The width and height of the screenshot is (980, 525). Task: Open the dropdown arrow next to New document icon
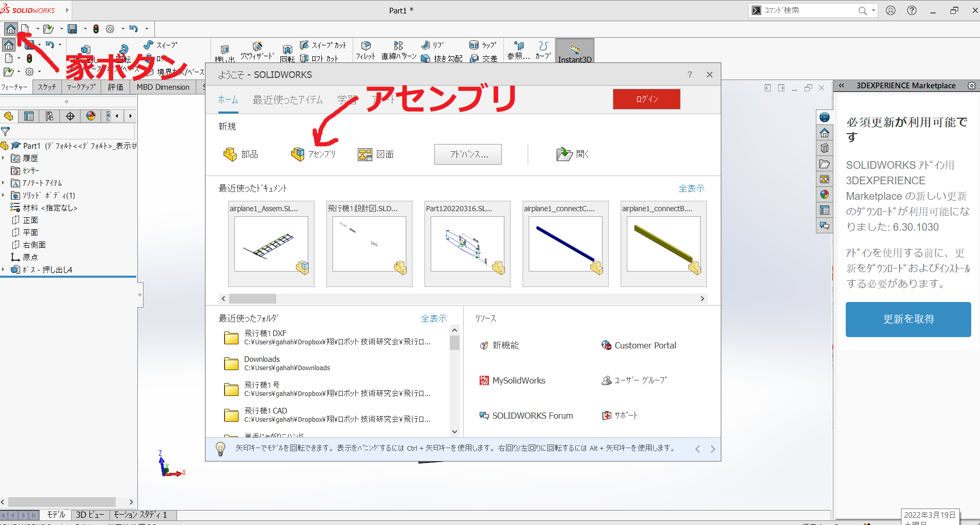38,29
